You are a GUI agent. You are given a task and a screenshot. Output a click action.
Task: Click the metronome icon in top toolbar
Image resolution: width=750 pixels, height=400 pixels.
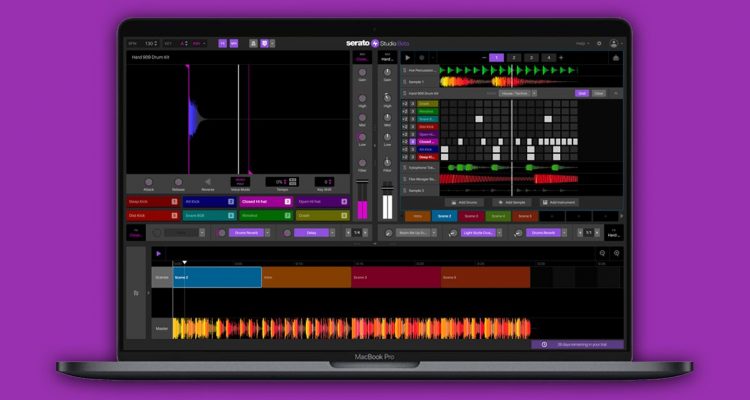(x=253, y=44)
